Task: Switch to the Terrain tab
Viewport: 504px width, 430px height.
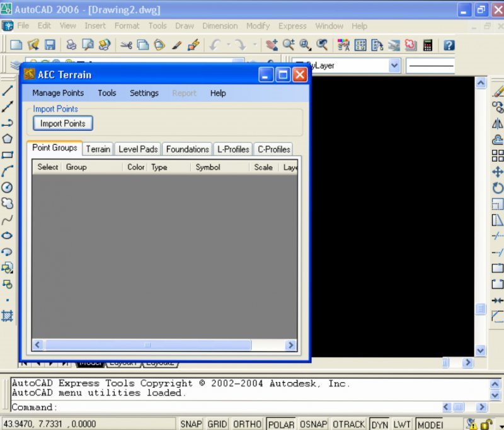Action: pos(98,149)
